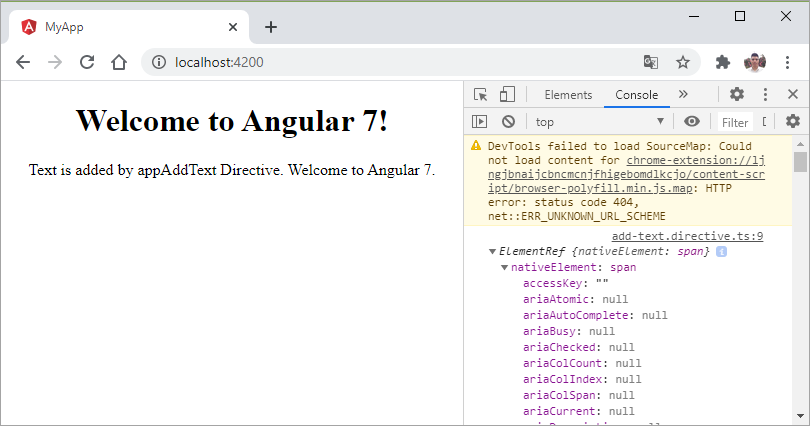This screenshot has height=426, width=810.
Task: Select the ariaCurrent property row
Action: pos(579,412)
